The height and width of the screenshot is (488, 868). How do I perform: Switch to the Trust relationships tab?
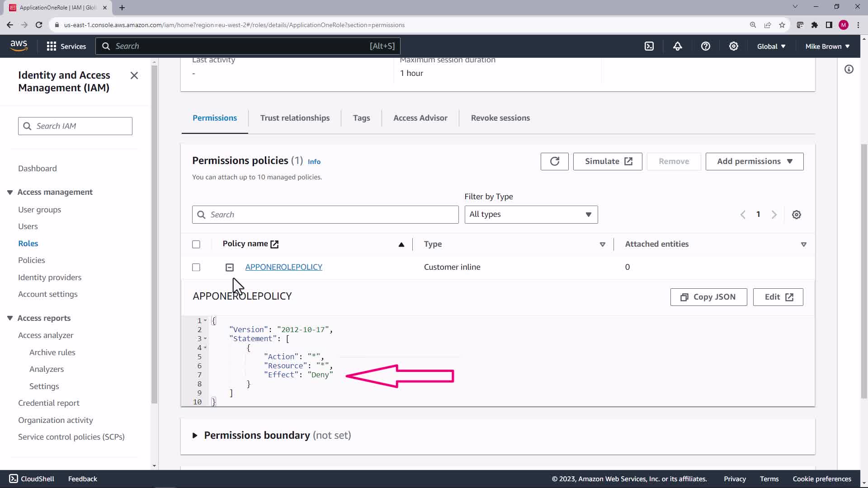click(x=295, y=118)
